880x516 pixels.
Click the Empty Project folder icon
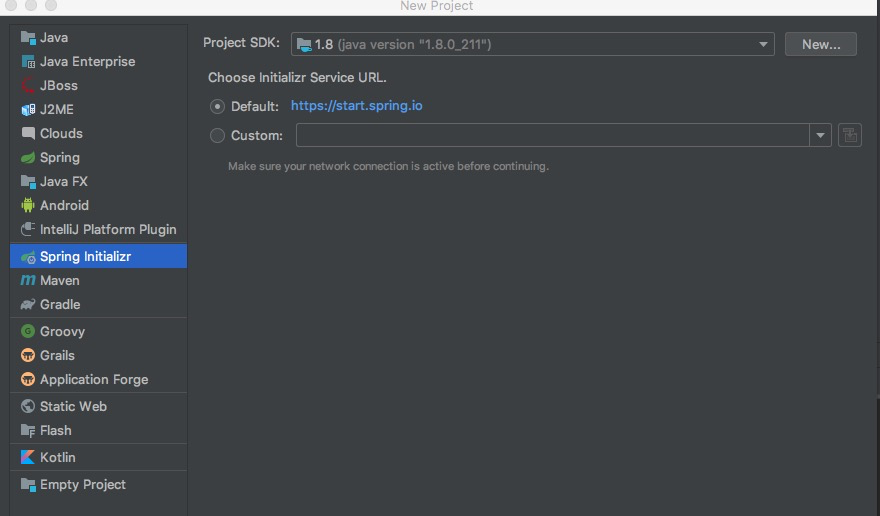coord(28,484)
